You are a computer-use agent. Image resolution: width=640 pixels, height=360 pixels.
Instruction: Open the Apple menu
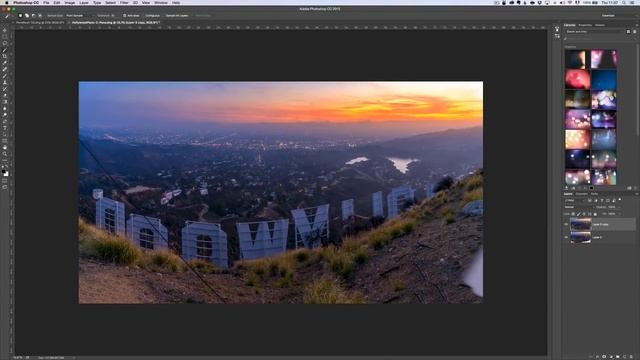tap(6, 2)
